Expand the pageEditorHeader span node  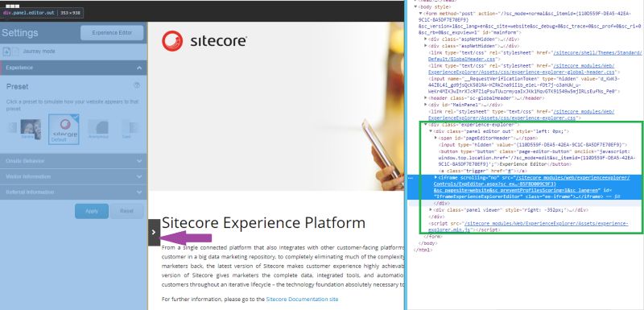(x=436, y=138)
